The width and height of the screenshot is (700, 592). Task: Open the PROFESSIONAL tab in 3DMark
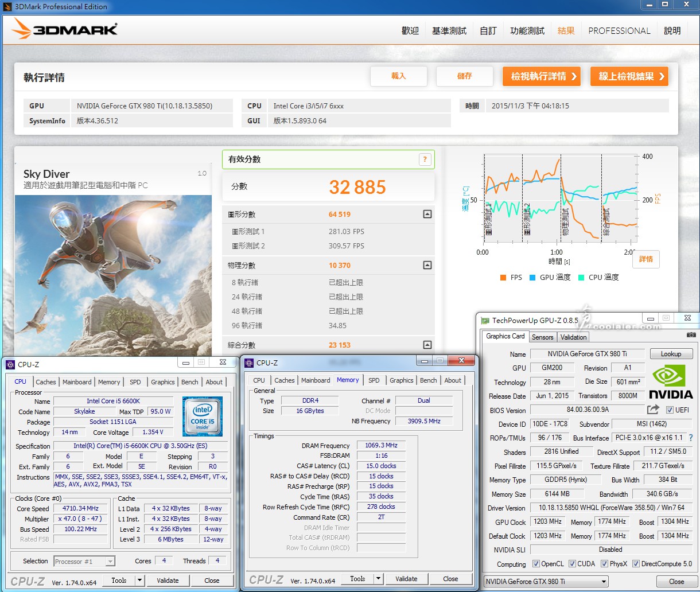tap(619, 30)
